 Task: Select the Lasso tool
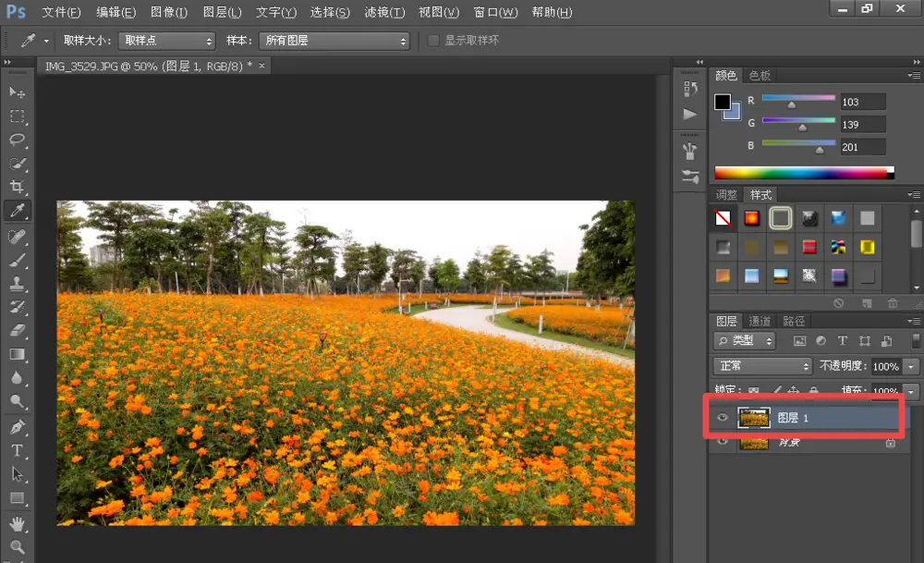pos(18,140)
